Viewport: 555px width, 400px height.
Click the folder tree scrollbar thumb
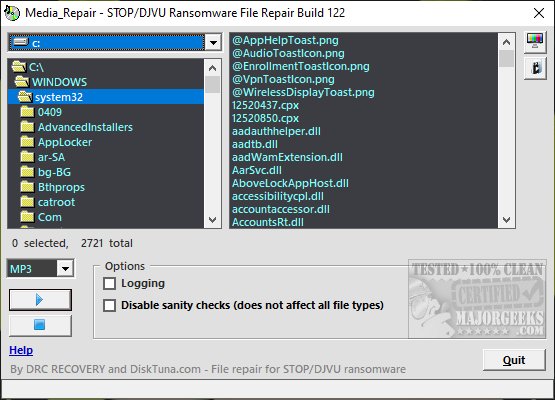tap(212, 85)
